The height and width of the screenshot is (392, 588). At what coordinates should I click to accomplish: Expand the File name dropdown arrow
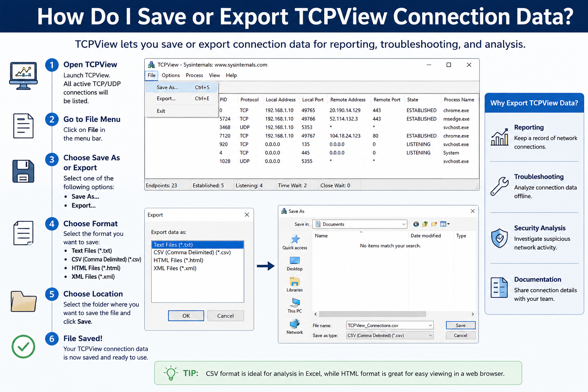pyautogui.click(x=430, y=325)
